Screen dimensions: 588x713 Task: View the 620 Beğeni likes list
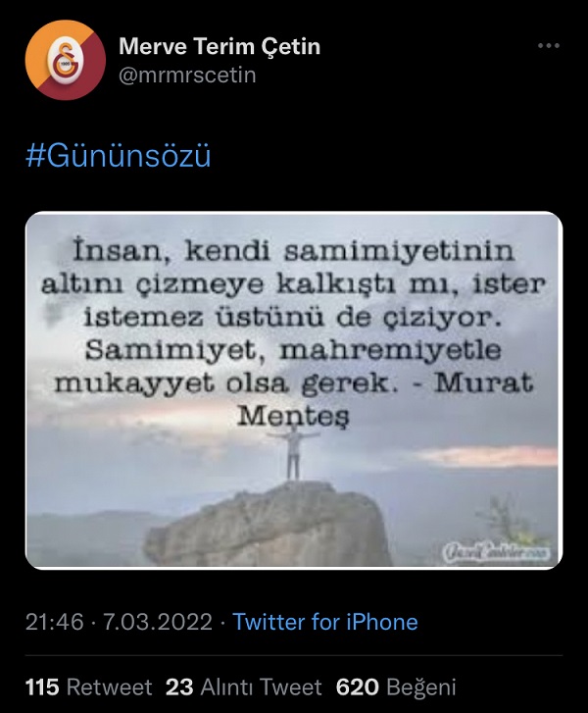point(396,687)
